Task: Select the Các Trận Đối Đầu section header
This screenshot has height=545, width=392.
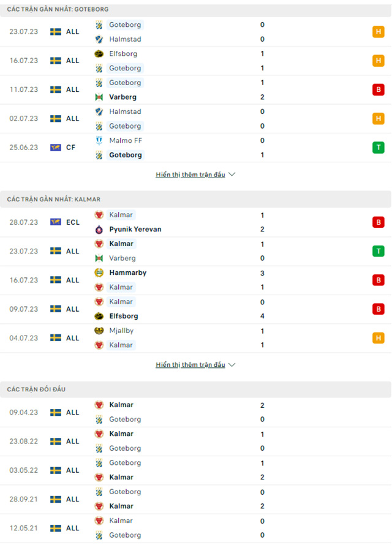Action: click(37, 389)
